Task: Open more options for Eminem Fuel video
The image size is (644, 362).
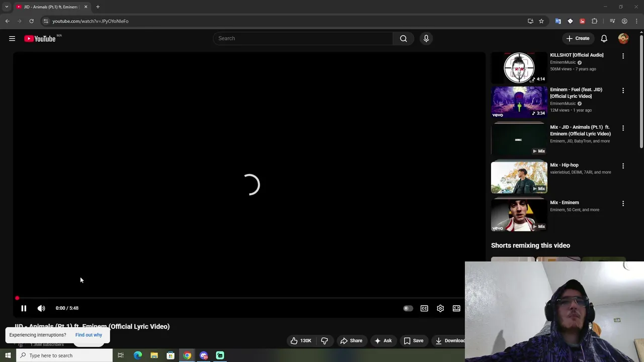Action: pos(623,90)
